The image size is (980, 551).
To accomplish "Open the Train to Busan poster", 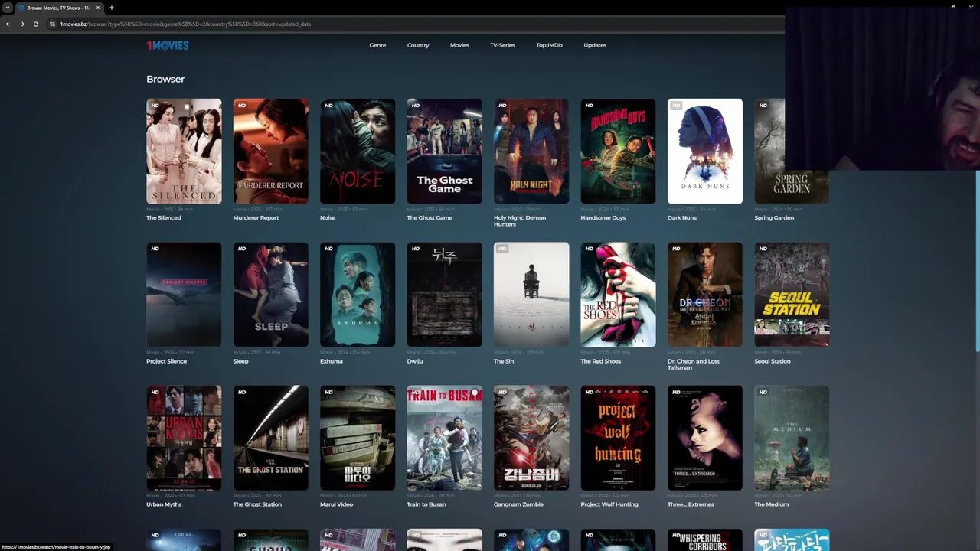I will [x=445, y=438].
